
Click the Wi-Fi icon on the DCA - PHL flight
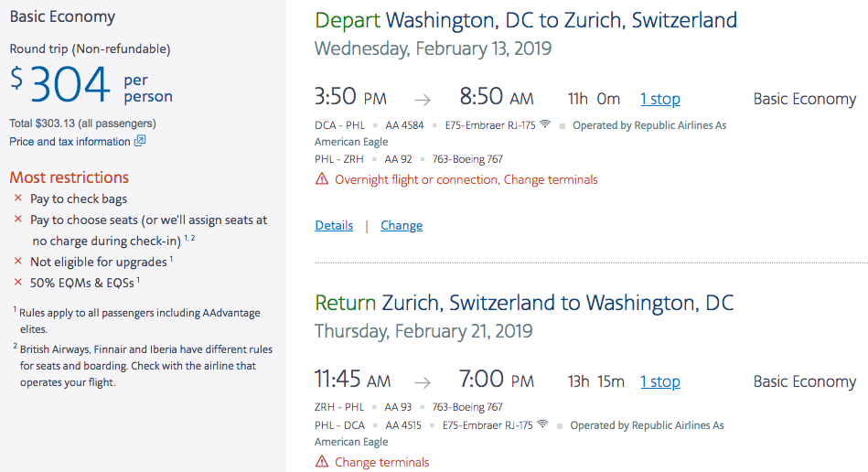point(545,124)
